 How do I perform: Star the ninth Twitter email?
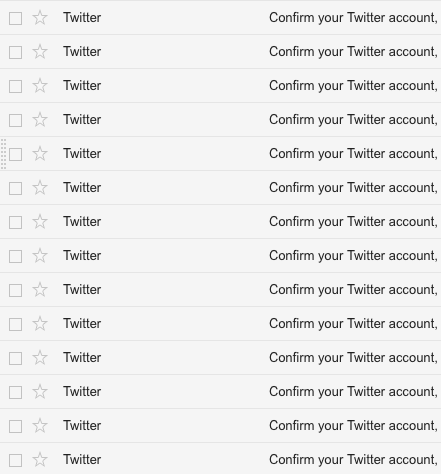pos(40,290)
